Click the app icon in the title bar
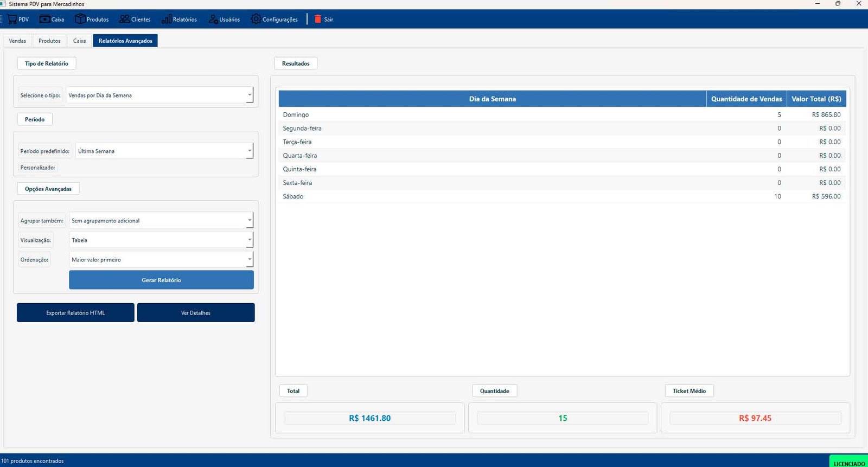The width and height of the screenshot is (868, 467). point(3,4)
